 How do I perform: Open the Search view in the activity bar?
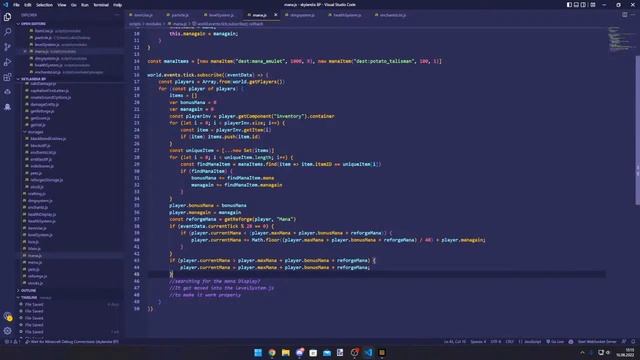coord(7,32)
